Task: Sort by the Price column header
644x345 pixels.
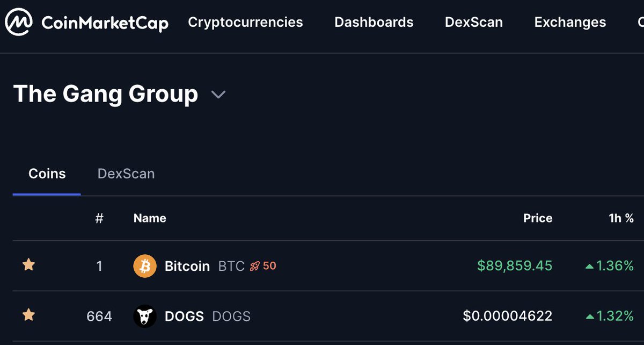Action: point(537,218)
